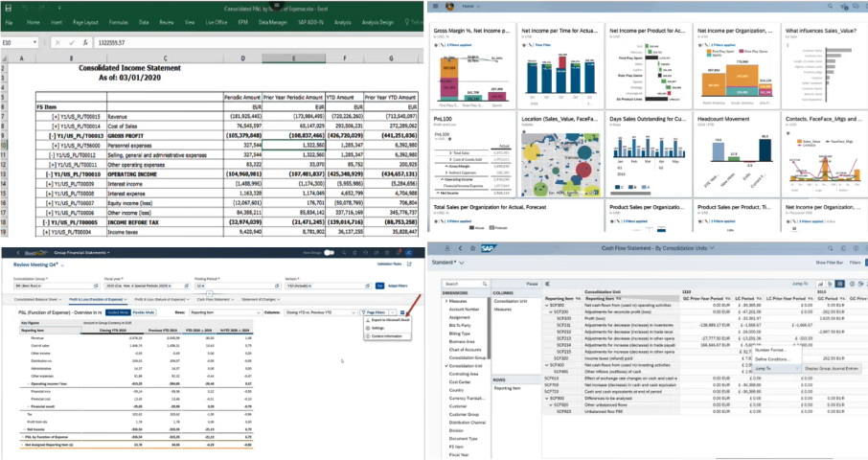Click the back arrow in Cash Flow window

tap(460, 248)
